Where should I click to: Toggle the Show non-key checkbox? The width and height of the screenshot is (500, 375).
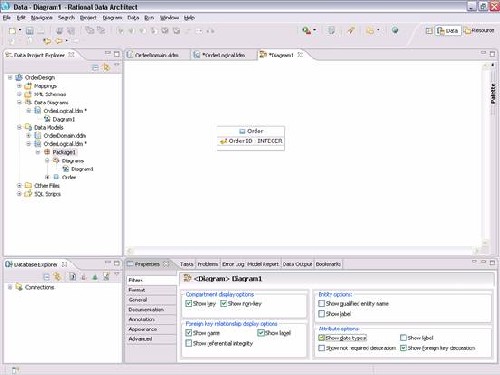223,303
